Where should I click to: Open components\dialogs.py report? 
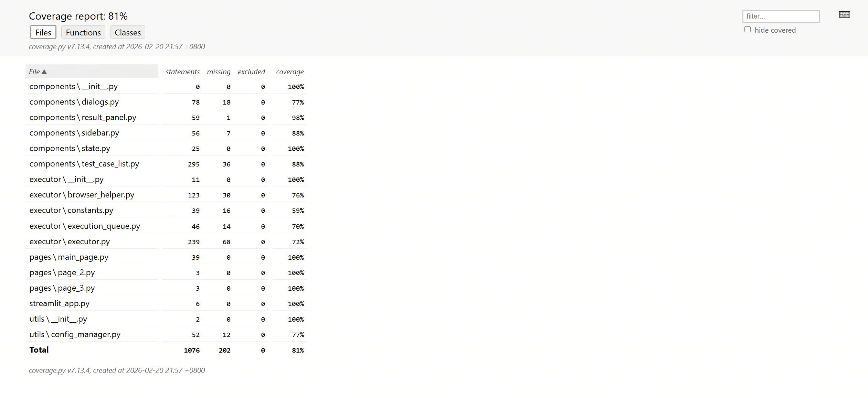pos(74,102)
